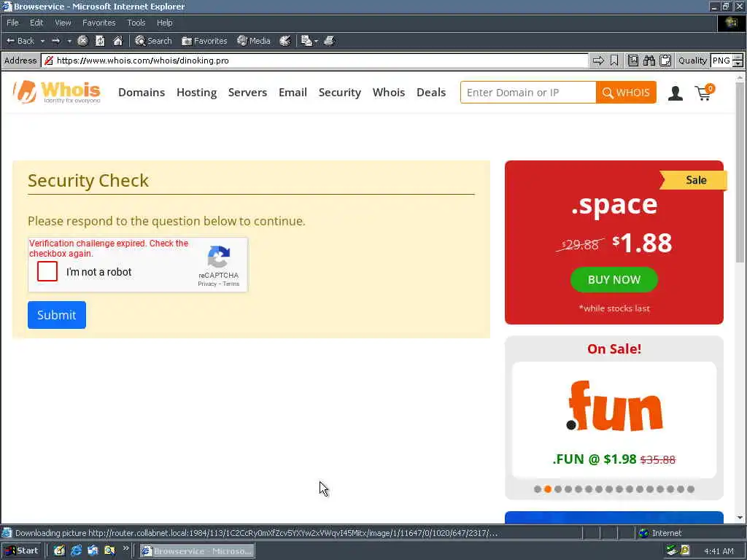Click the Start button on taskbar

tap(21, 551)
